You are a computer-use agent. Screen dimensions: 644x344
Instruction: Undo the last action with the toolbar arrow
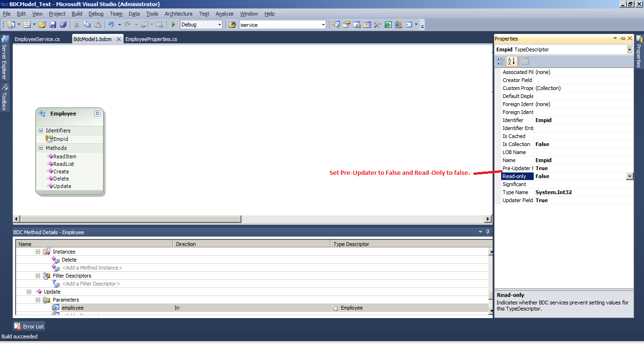(x=111, y=25)
